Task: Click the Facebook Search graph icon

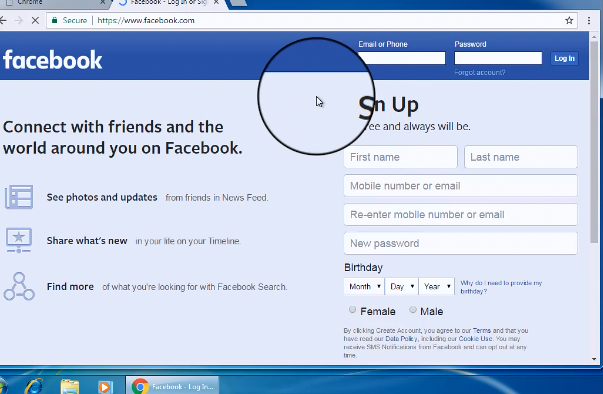Action: pyautogui.click(x=19, y=286)
